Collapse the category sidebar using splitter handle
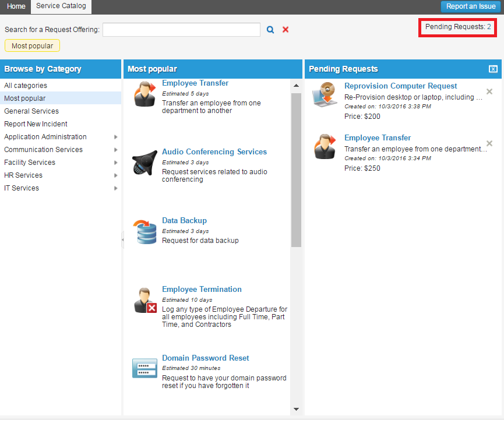 pyautogui.click(x=122, y=239)
